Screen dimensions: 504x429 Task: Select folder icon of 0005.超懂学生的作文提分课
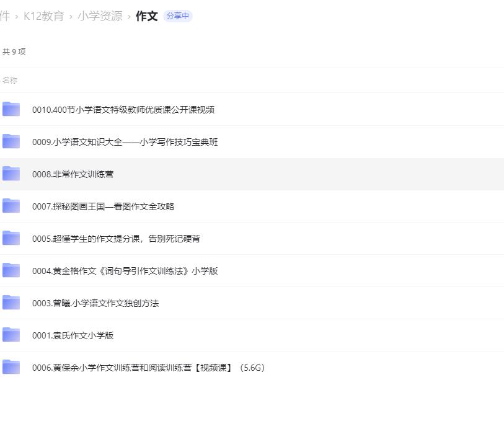(x=11, y=238)
